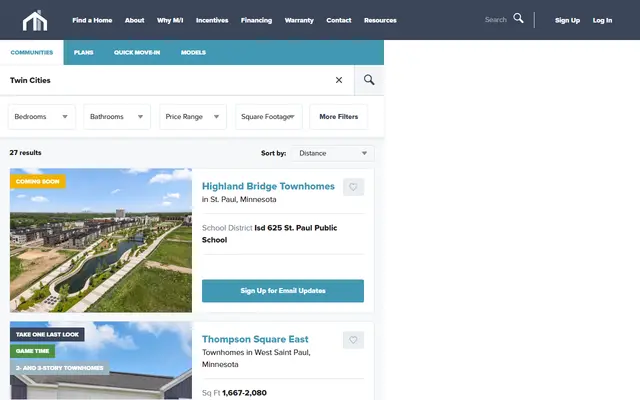Viewport: 640px width, 400px height.
Task: Click the Highland Bridge aerial photo
Action: (101, 240)
